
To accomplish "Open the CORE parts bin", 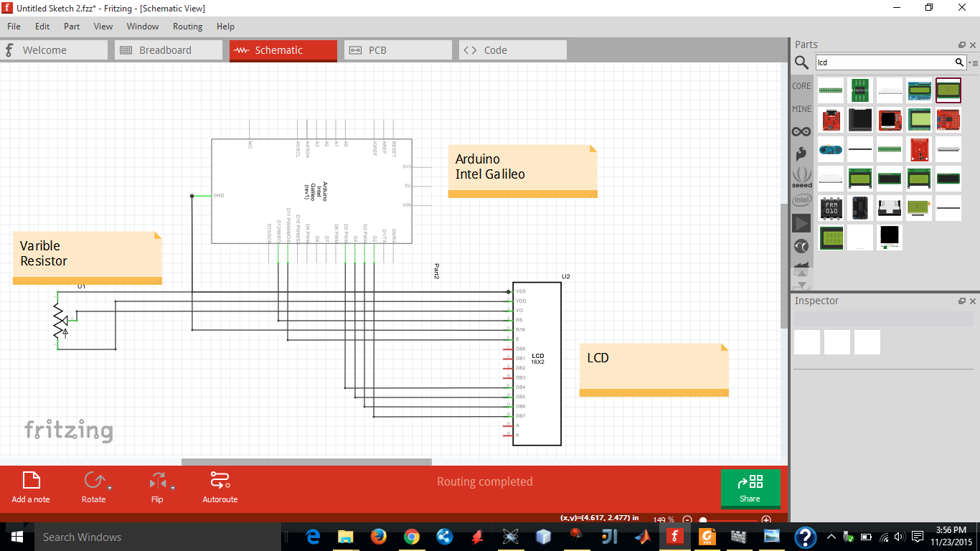I will 801,86.
